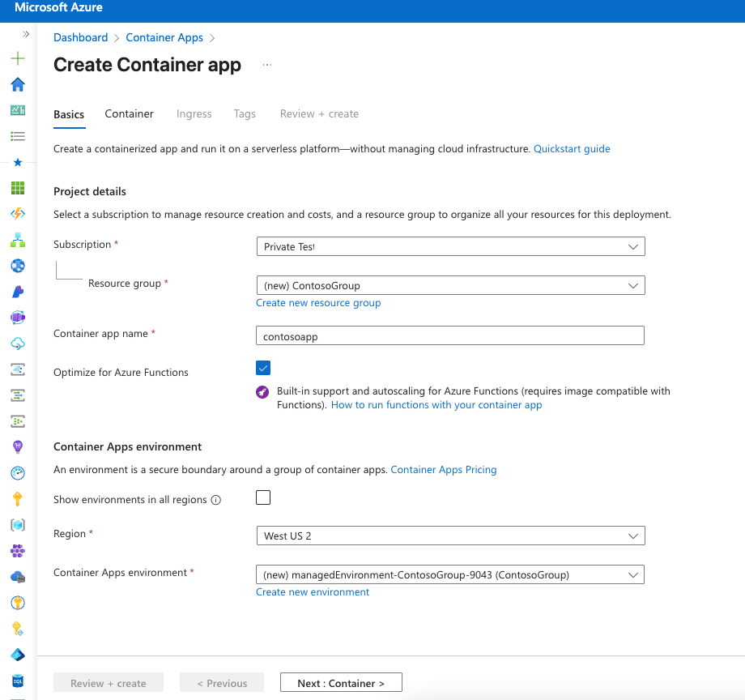Screen dimensions: 745x700
Task: Go to the Home house icon
Action: [18, 84]
